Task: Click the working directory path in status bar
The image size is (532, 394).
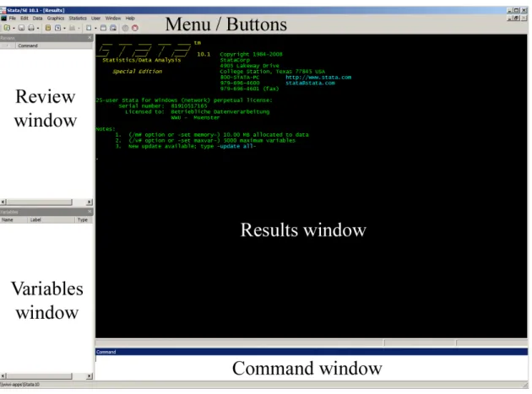Action: [19, 385]
